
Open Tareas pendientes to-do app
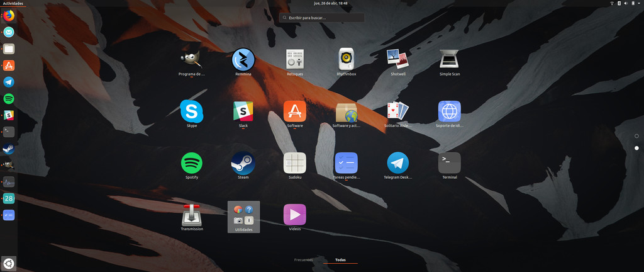pyautogui.click(x=347, y=163)
